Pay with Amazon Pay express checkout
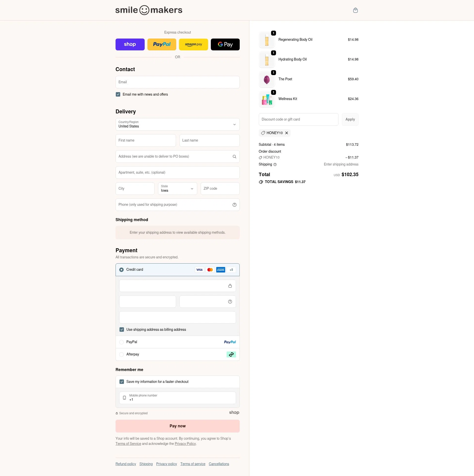 click(x=193, y=44)
